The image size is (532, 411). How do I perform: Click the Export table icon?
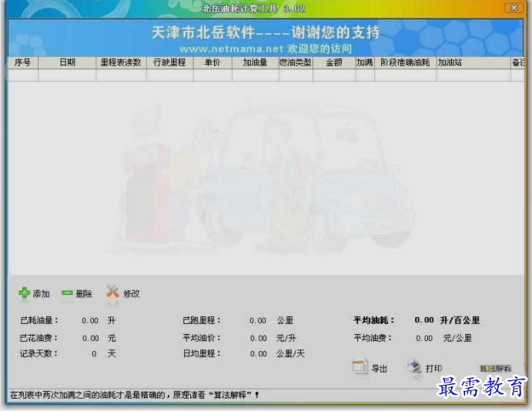click(360, 367)
